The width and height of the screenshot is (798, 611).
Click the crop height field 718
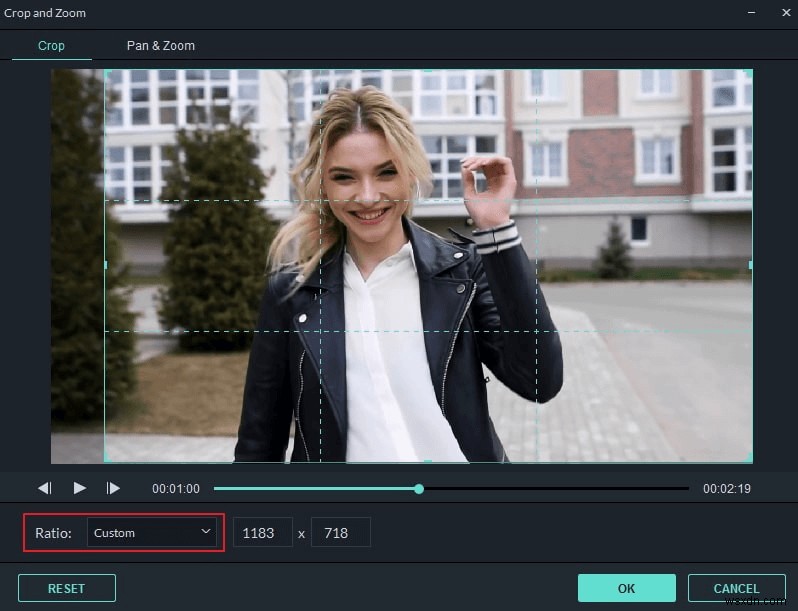pos(340,532)
